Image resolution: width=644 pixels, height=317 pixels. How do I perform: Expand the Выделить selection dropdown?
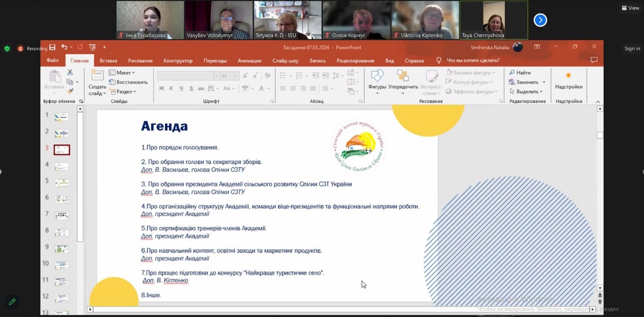[x=527, y=91]
